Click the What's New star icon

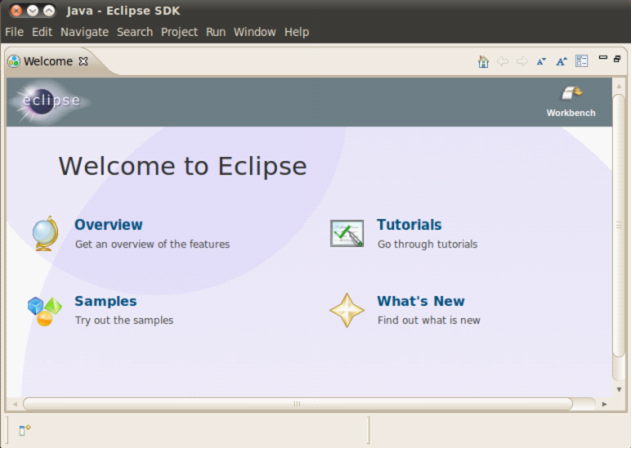pos(347,310)
